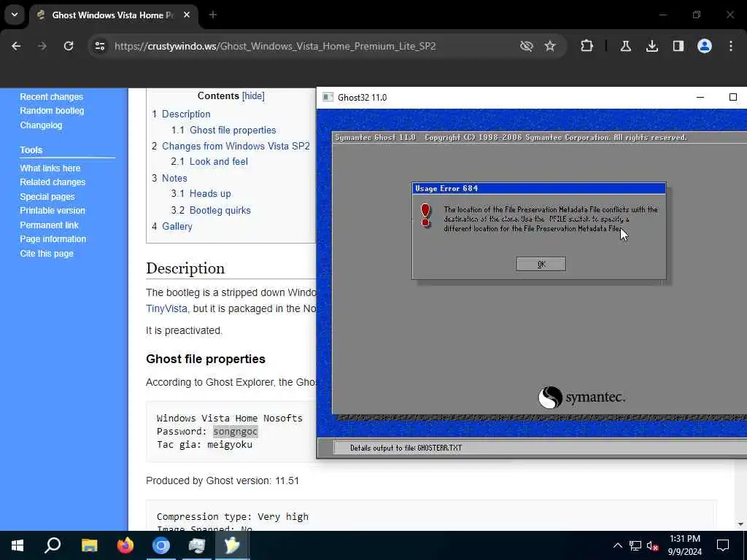
Task: Open site information icon in address bar
Action: 99,46
